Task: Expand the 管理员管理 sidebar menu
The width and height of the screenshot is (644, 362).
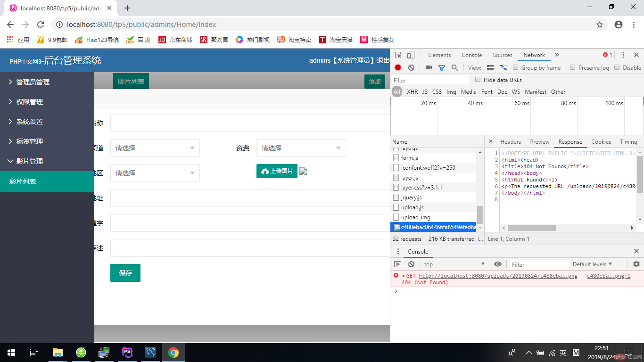Action: 47,82
